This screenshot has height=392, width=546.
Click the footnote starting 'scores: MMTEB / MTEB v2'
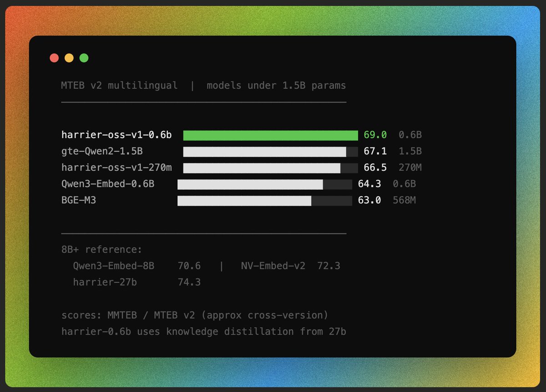pos(195,315)
